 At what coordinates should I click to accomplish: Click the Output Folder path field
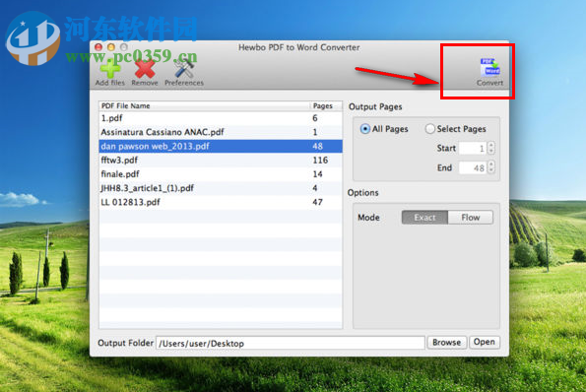tap(291, 343)
